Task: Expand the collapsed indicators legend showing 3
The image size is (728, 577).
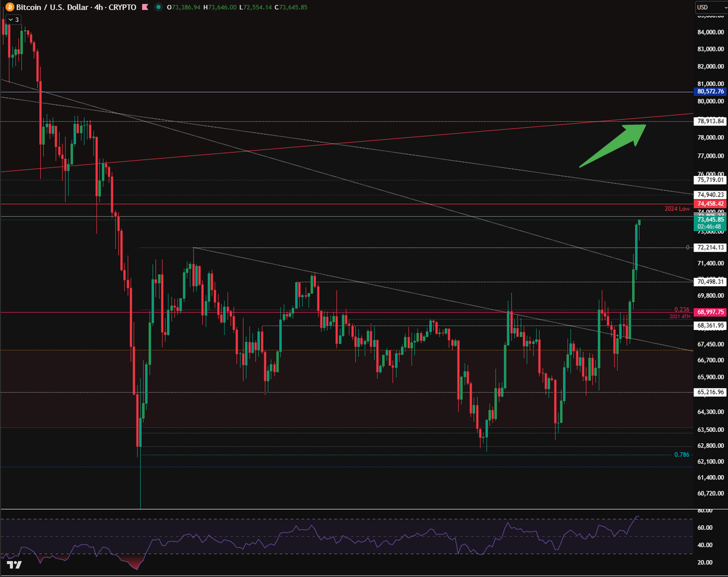Action: (x=13, y=19)
